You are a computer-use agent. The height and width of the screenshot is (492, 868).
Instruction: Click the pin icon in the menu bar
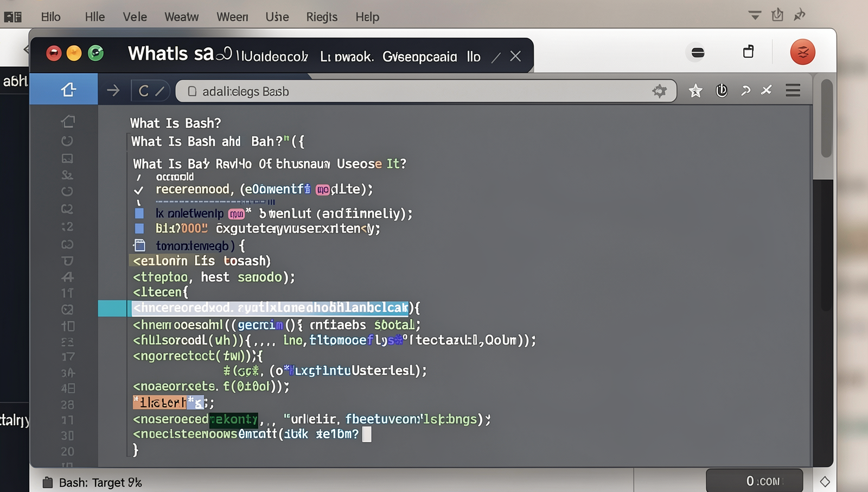click(x=799, y=15)
